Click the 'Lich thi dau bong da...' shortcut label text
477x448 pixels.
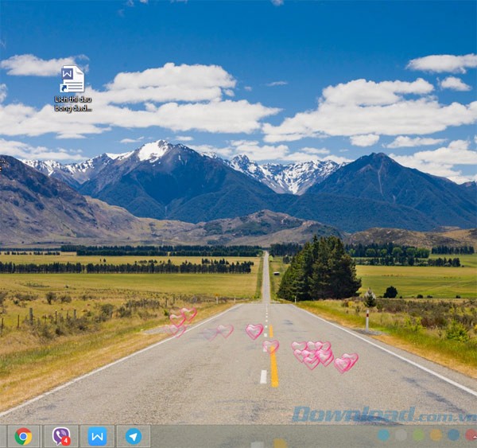[72, 103]
